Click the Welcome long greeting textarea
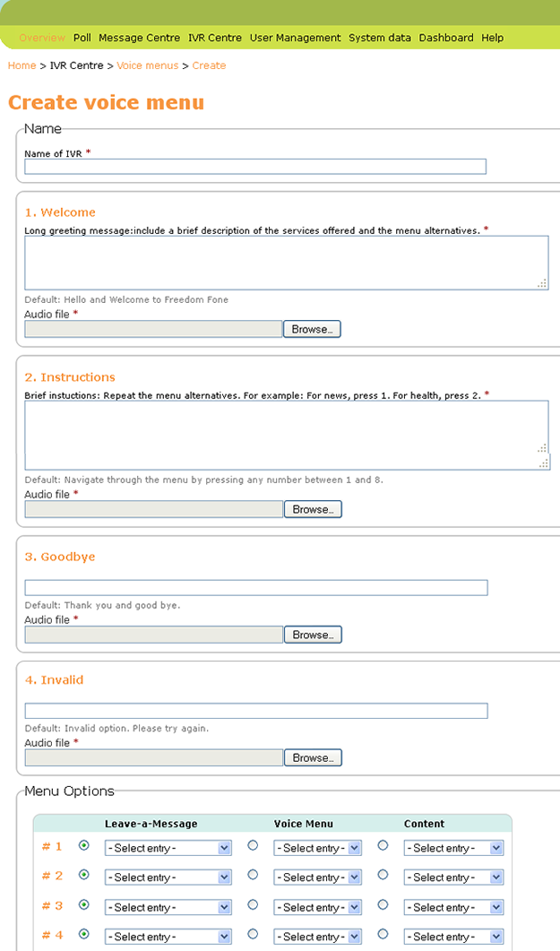The image size is (560, 951). pyautogui.click(x=286, y=263)
